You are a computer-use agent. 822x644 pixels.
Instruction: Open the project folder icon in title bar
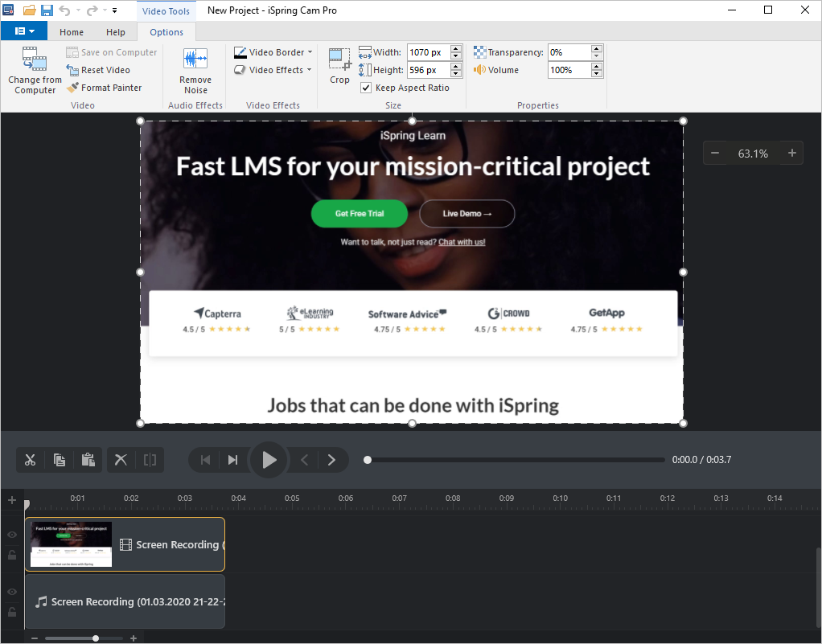click(x=29, y=10)
